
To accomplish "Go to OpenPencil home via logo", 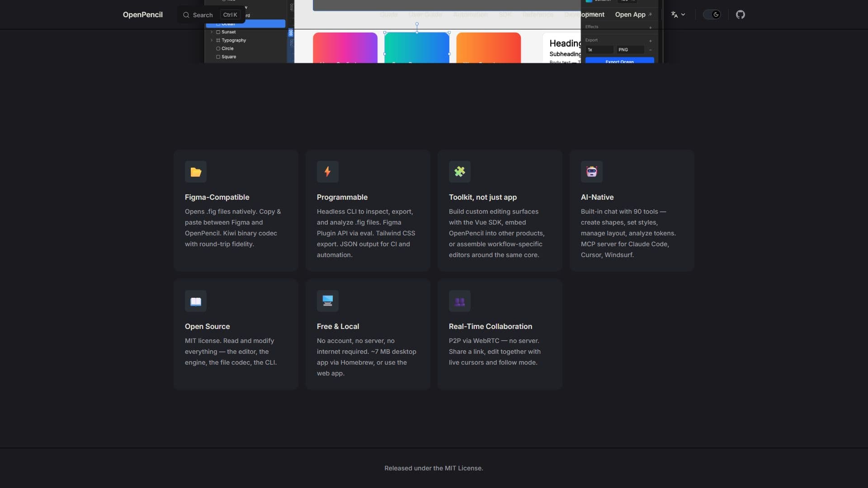I will 142,14.
